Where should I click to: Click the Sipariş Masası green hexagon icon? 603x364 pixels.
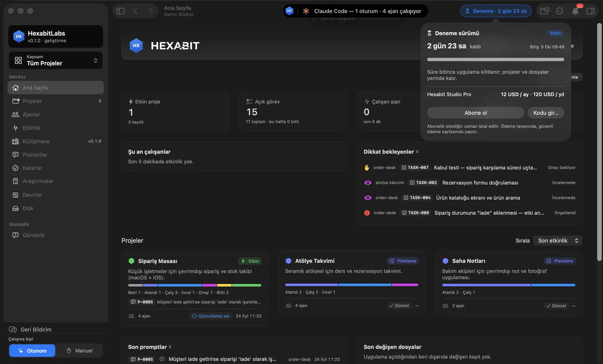[132, 261]
